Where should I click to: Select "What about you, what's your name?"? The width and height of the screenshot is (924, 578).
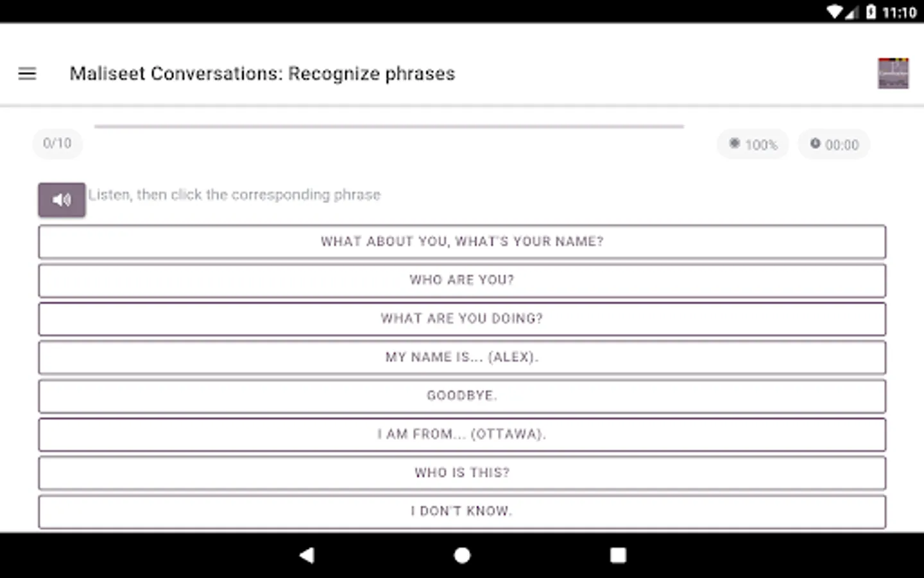pyautogui.click(x=462, y=241)
